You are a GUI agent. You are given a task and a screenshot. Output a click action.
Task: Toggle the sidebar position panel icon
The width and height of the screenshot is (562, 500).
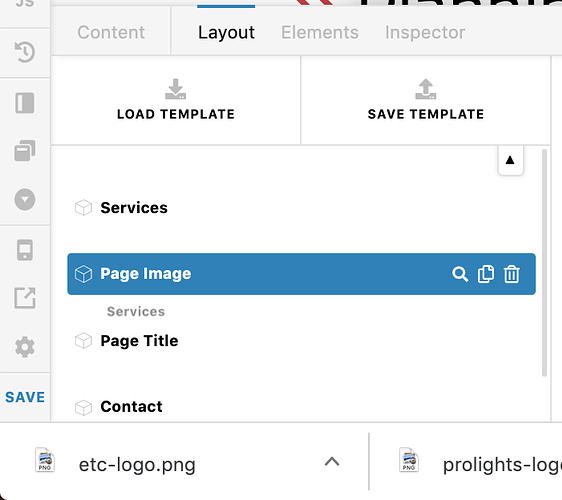pos(25,103)
